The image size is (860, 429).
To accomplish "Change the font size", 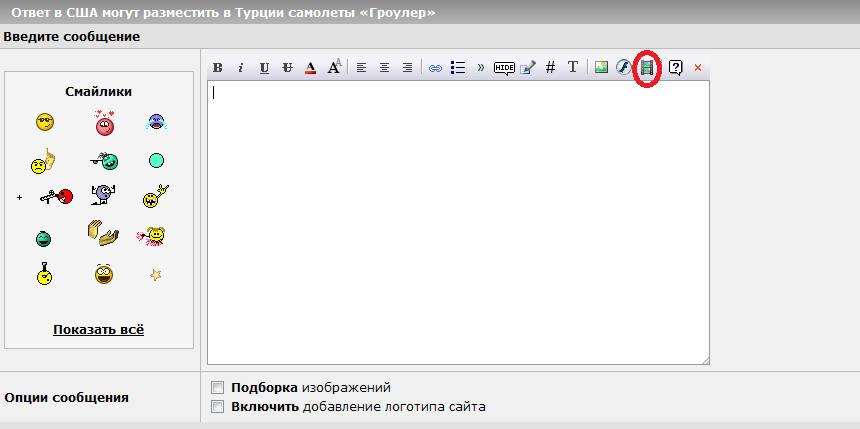I will pyautogui.click(x=334, y=67).
